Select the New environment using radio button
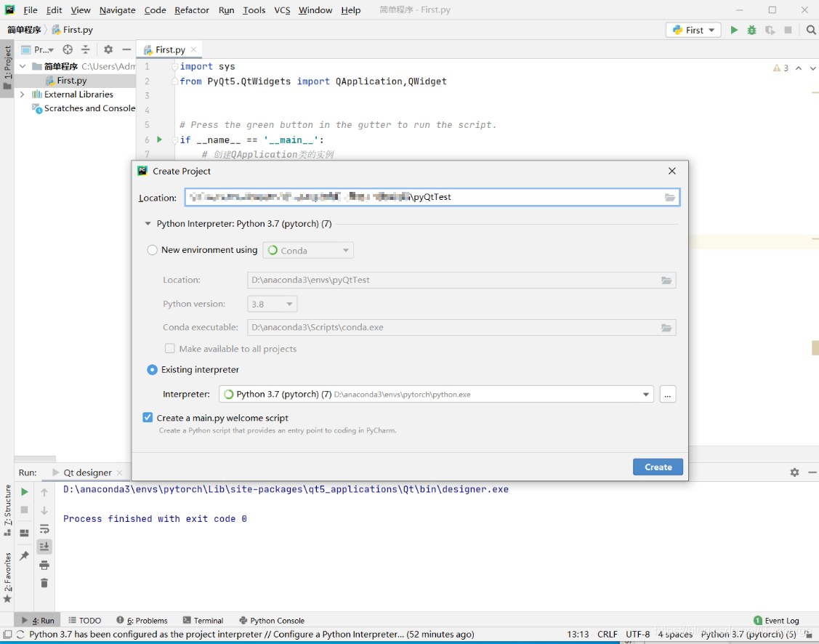819x644 pixels. pyautogui.click(x=152, y=249)
